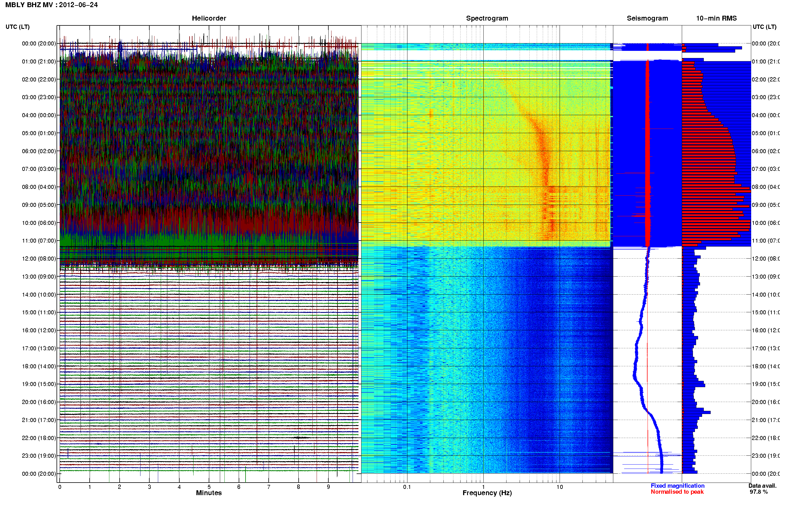Click the left 06:00 (02:00) time label
This screenshot has height=508, width=812.
39,151
